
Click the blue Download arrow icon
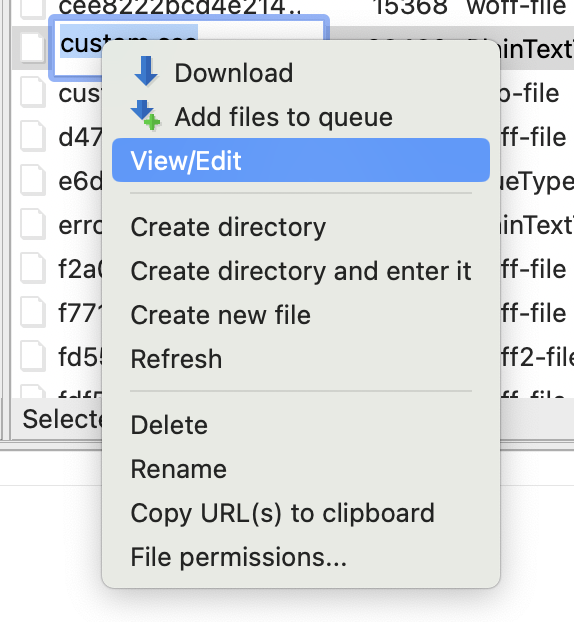pyautogui.click(x=146, y=71)
